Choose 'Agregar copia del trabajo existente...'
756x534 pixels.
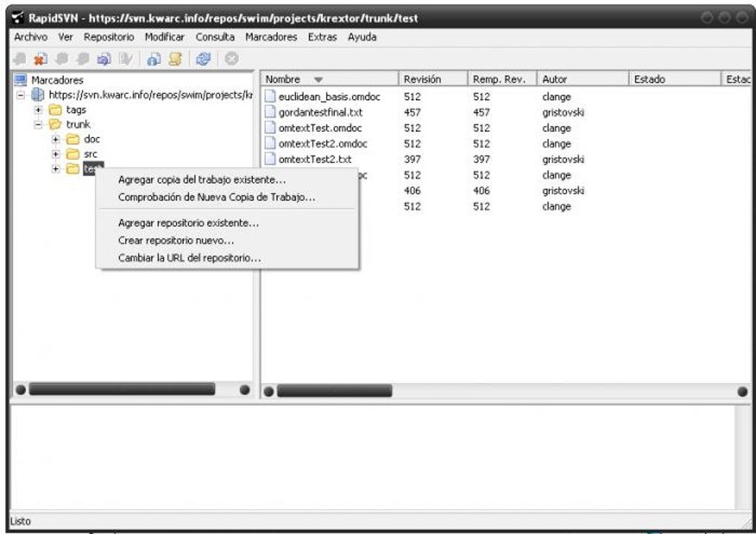point(228,180)
